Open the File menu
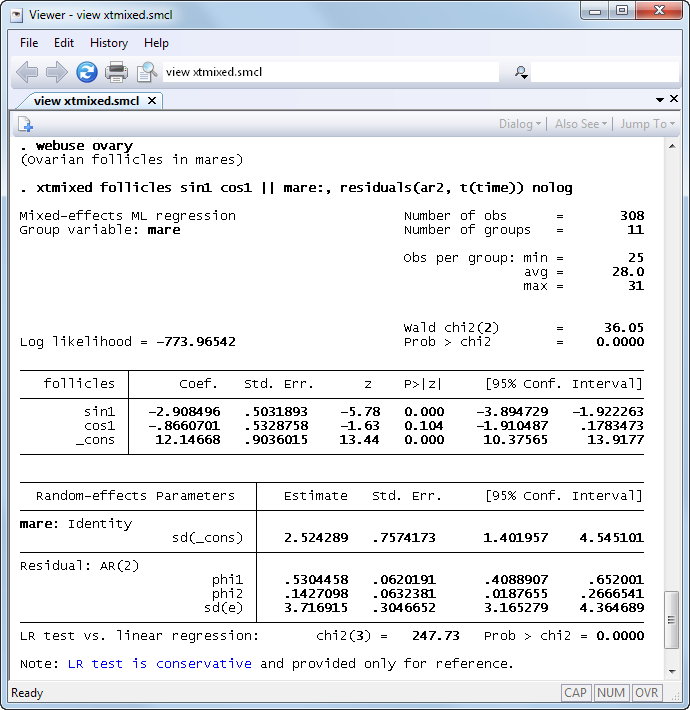The height and width of the screenshot is (710, 690). pyautogui.click(x=29, y=43)
